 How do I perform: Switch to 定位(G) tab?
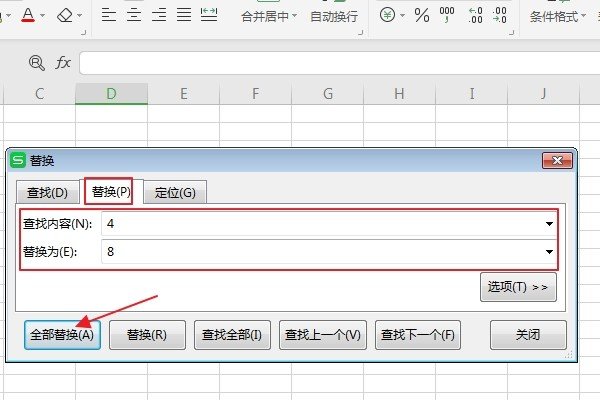tap(175, 192)
